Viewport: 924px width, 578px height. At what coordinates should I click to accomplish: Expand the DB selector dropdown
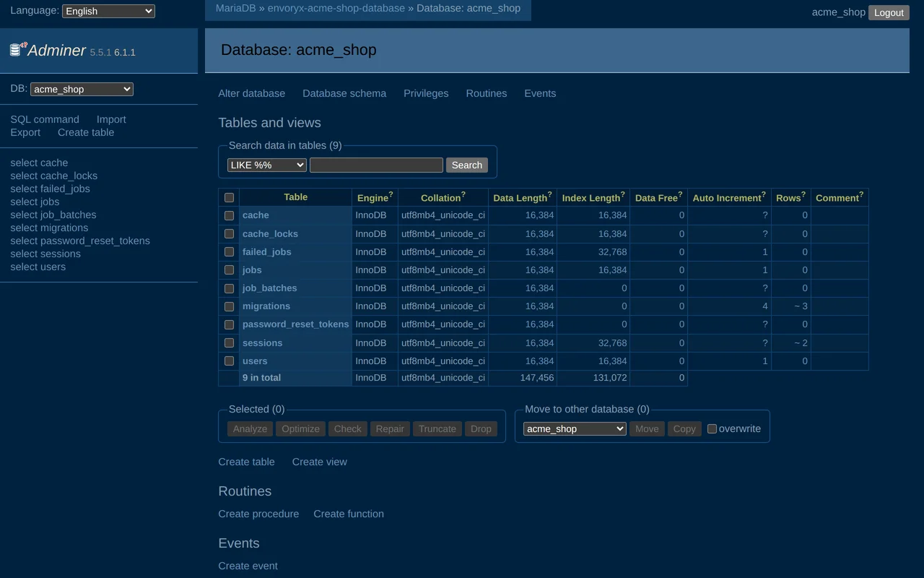(82, 89)
